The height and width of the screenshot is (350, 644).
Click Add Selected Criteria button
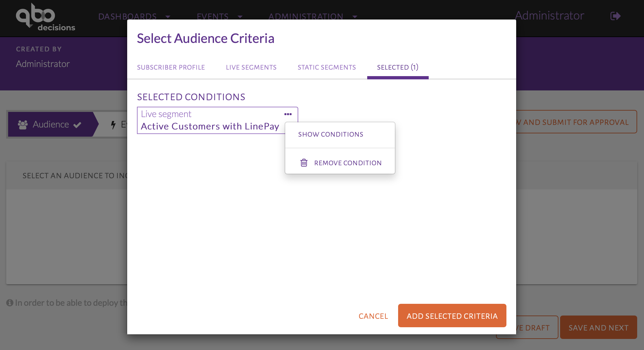coord(452,316)
